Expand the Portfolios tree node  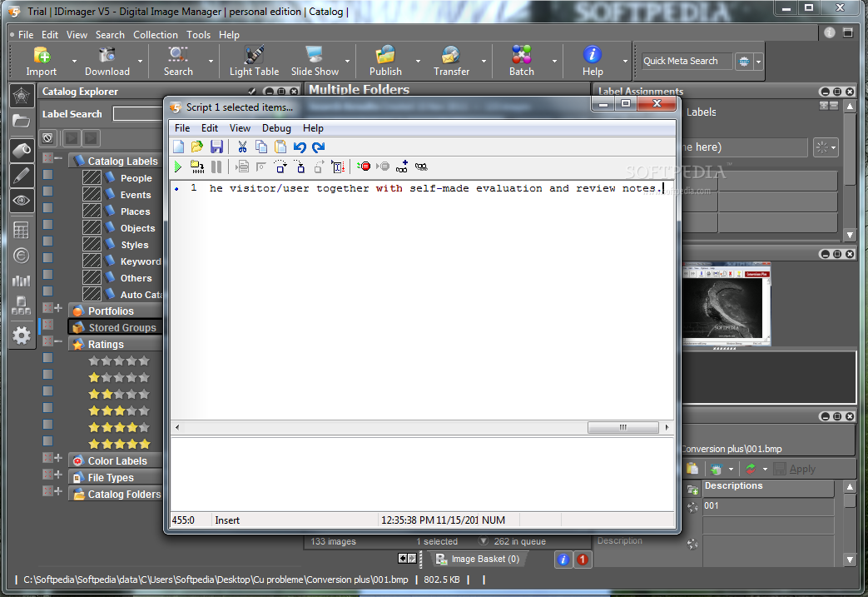click(58, 308)
